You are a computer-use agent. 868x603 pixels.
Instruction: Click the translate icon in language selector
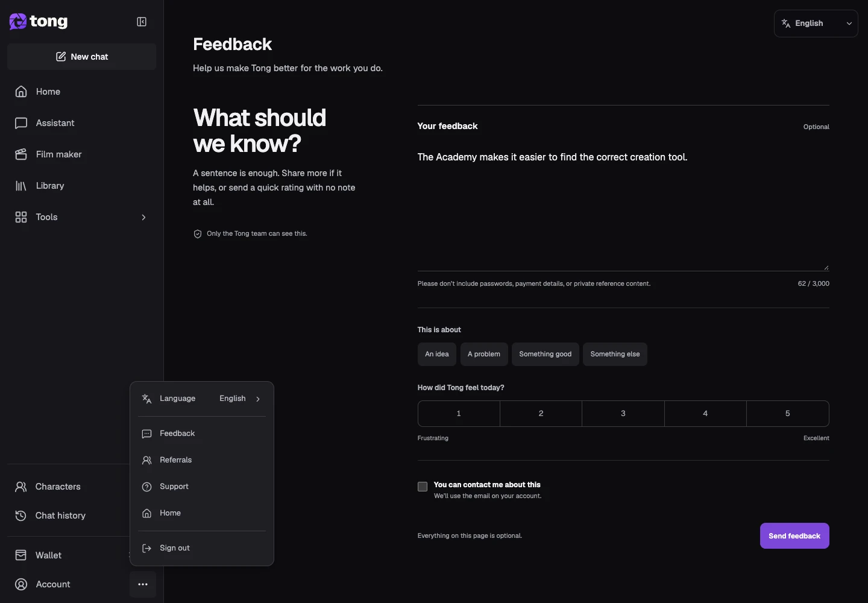point(786,24)
